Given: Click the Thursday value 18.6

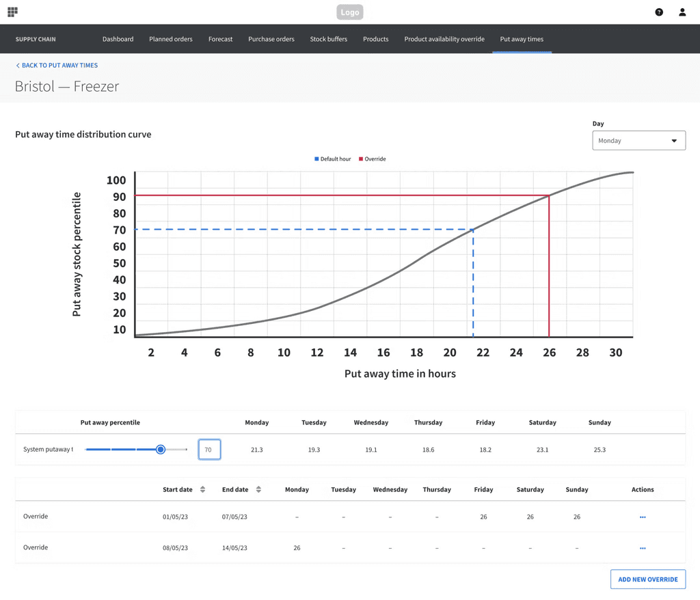Looking at the screenshot, I should pyautogui.click(x=428, y=450).
